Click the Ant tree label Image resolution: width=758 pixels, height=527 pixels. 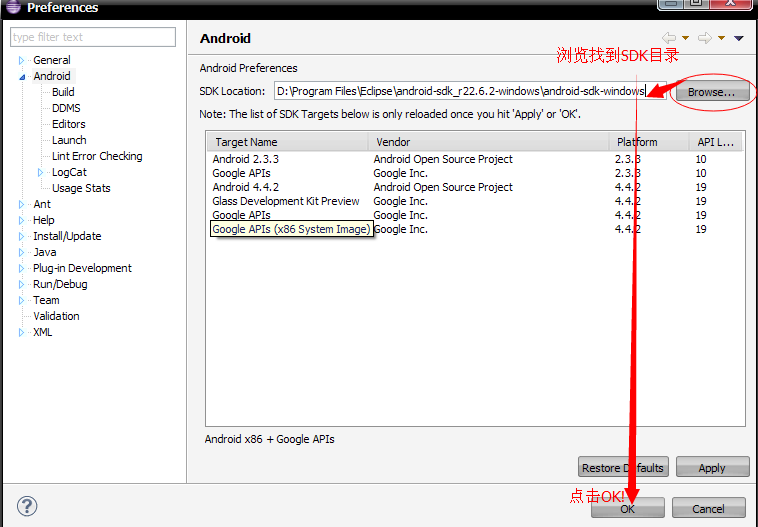(x=42, y=205)
